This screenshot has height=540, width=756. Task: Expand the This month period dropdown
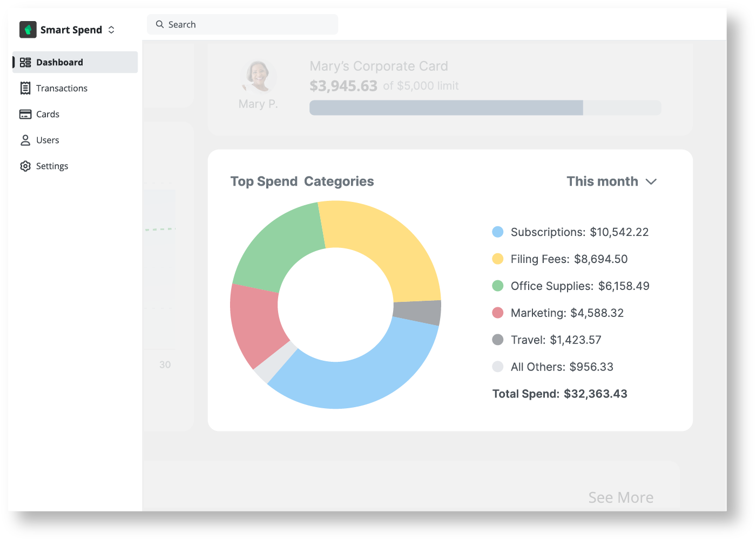(x=611, y=181)
